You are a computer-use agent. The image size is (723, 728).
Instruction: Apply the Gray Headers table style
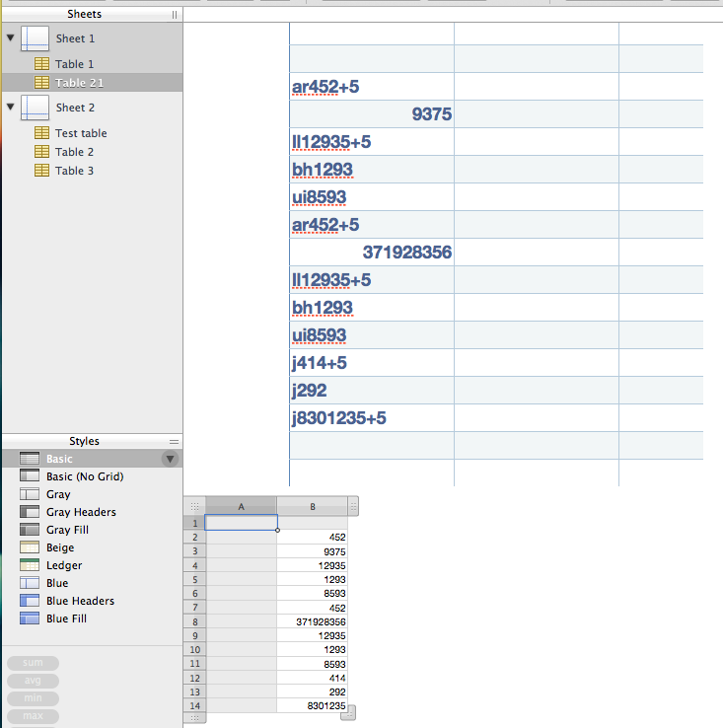pos(93,512)
